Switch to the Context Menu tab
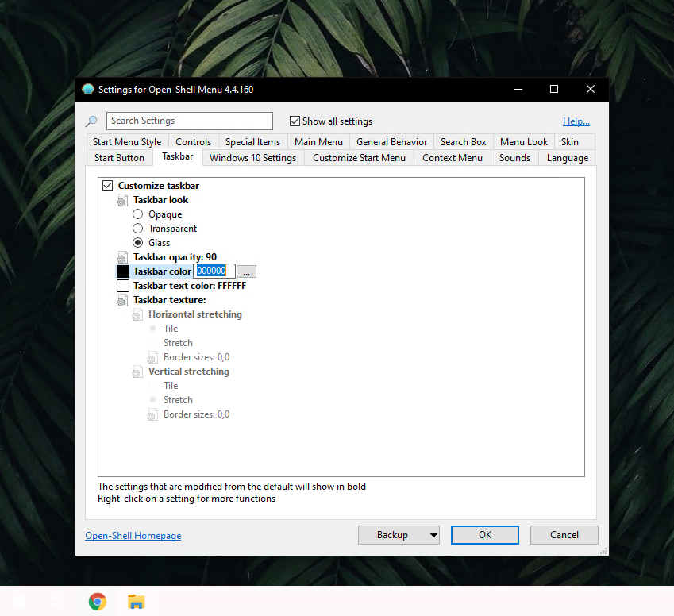674x616 pixels. (453, 158)
